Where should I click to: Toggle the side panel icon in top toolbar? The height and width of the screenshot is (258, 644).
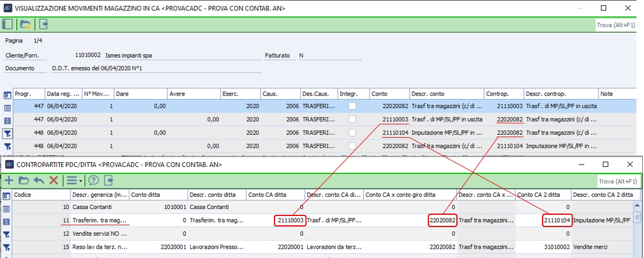8,25
